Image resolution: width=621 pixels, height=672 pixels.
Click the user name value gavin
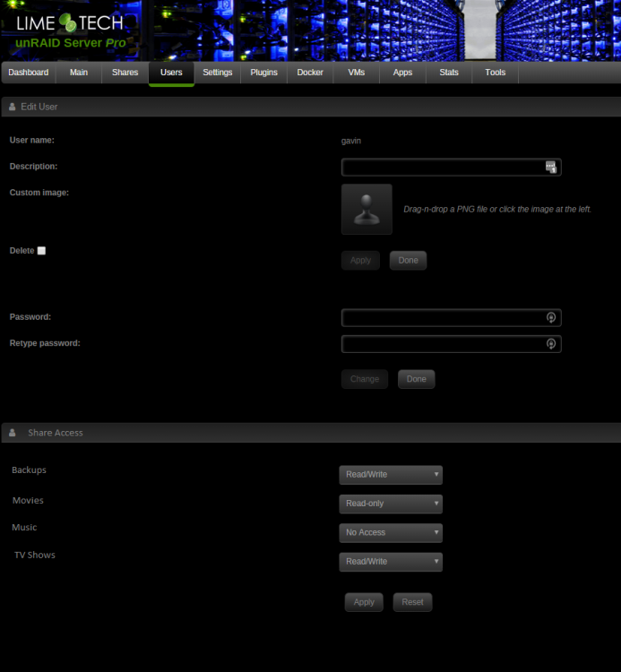click(351, 141)
